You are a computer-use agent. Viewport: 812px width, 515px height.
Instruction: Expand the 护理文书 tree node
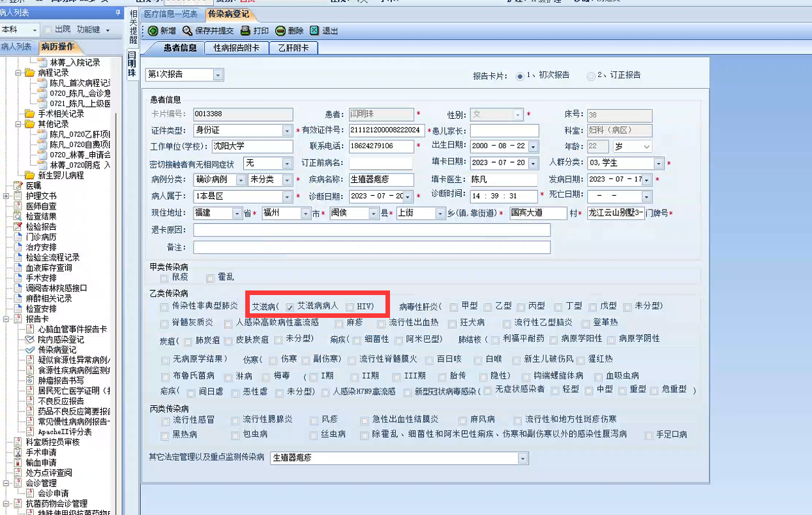point(7,196)
